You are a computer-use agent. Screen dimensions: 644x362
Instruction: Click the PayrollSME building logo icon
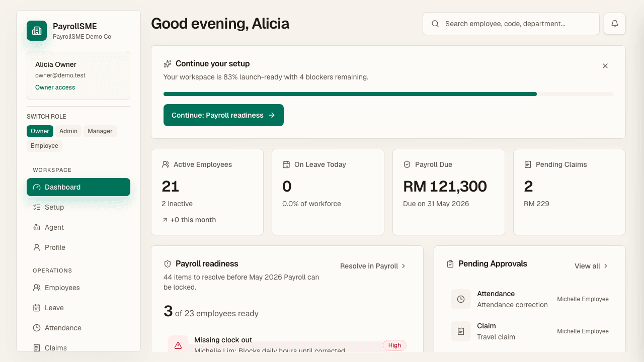tap(37, 31)
